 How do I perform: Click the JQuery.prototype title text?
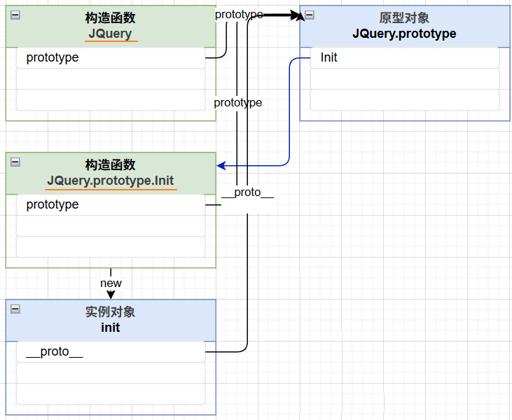pos(404,34)
